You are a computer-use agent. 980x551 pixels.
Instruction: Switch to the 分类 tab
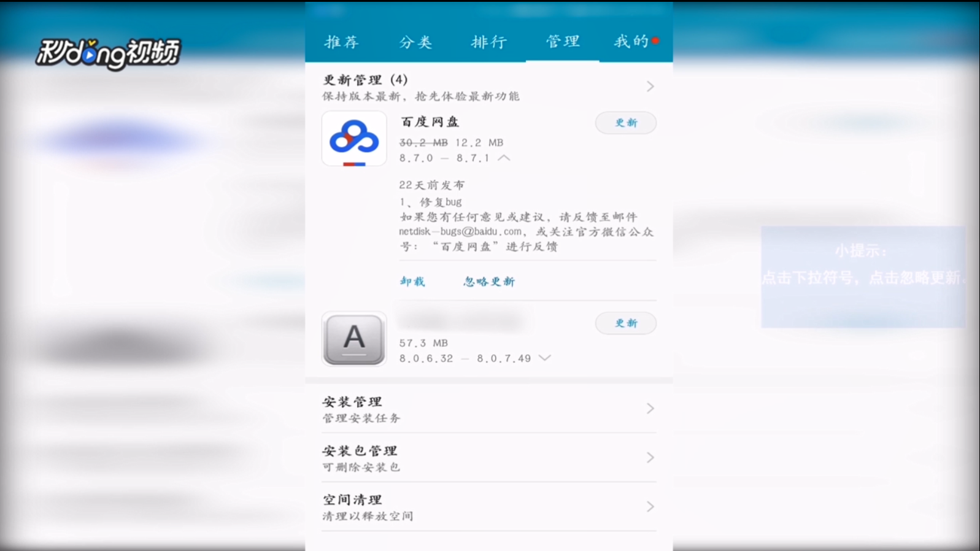click(x=415, y=42)
